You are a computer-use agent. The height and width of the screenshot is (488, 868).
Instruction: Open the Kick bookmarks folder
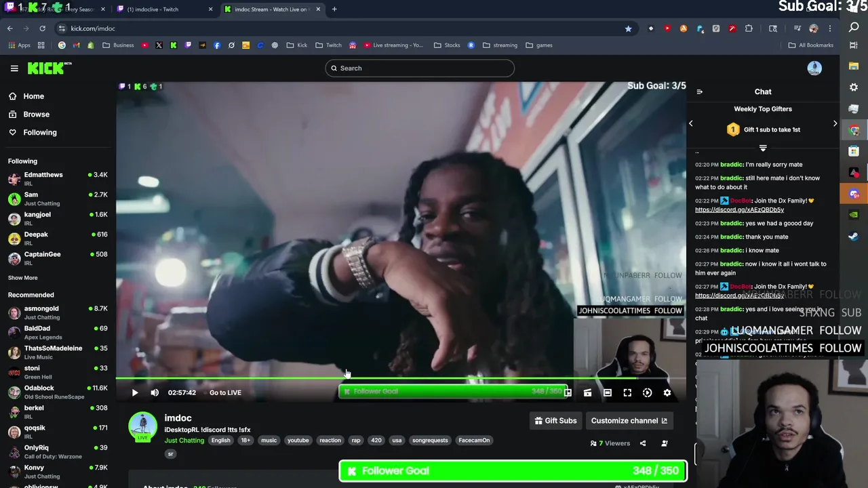[296, 45]
